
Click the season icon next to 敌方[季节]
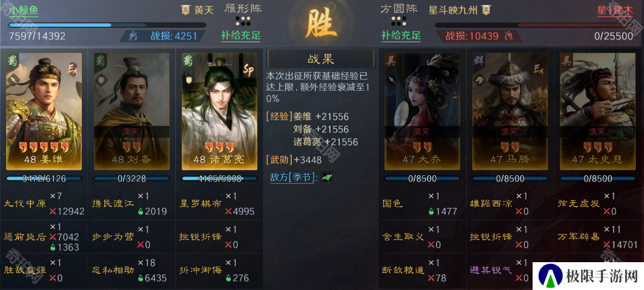[x=327, y=178]
